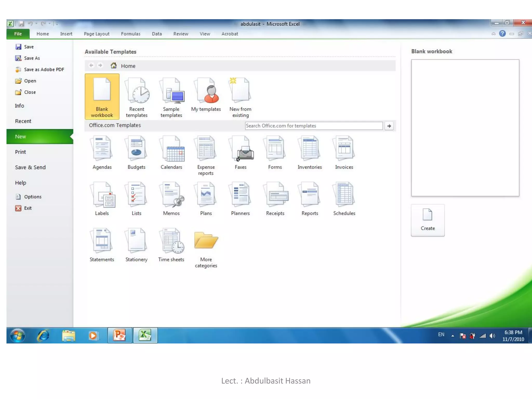The image size is (532, 399).
Task: Open the Time sheets category
Action: click(171, 245)
